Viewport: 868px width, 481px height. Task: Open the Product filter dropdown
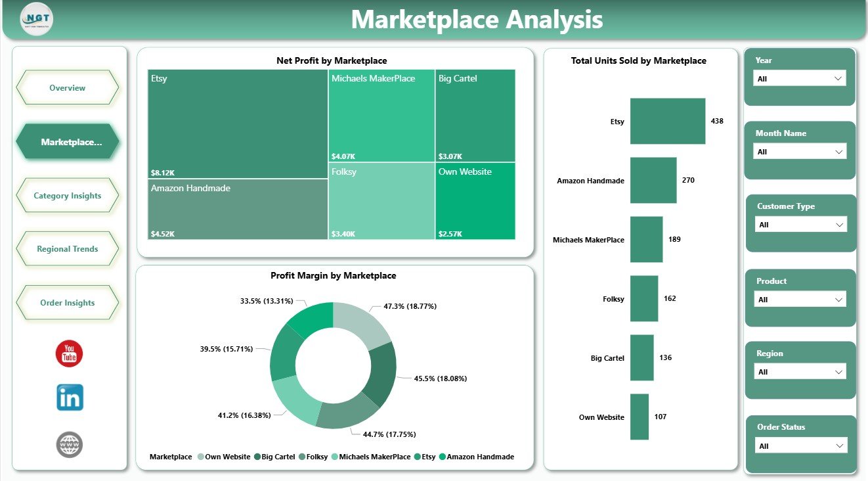(799, 300)
